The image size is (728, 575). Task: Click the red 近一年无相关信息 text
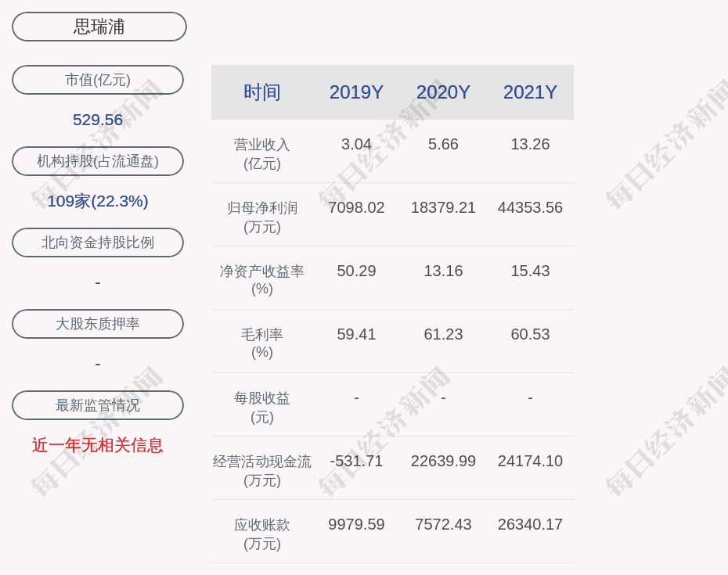(98, 445)
